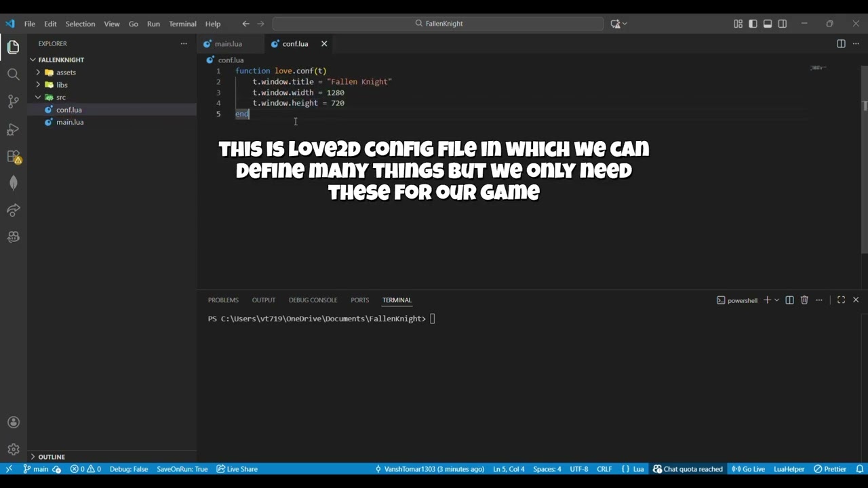Open the MongoDB leaf icon view
868x488 pixels.
click(14, 183)
